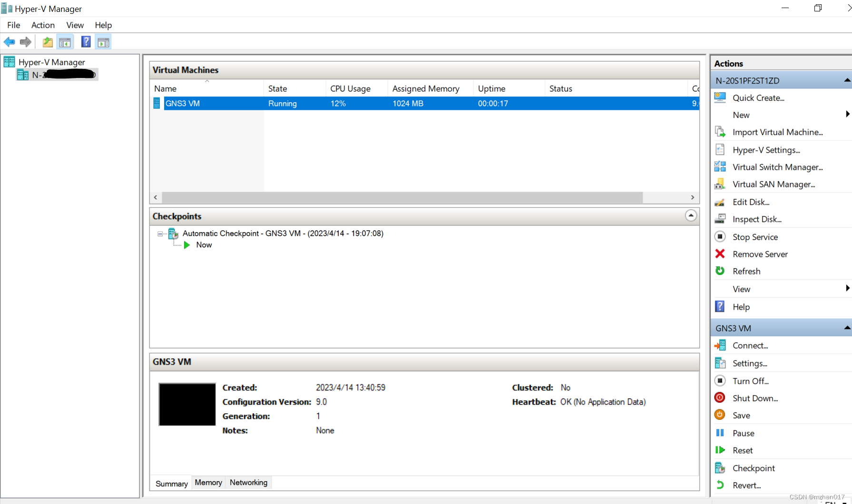Click the Revert icon

(x=720, y=485)
